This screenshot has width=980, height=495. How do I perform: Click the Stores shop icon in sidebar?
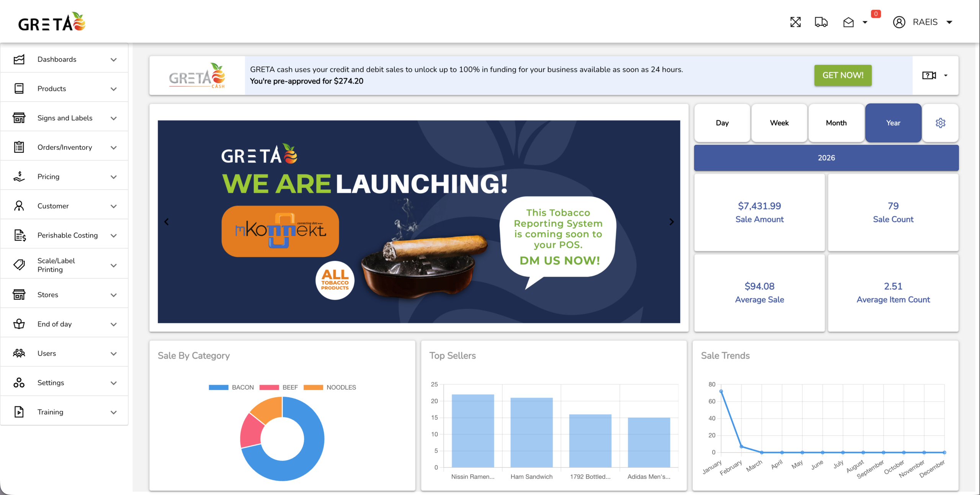point(19,295)
